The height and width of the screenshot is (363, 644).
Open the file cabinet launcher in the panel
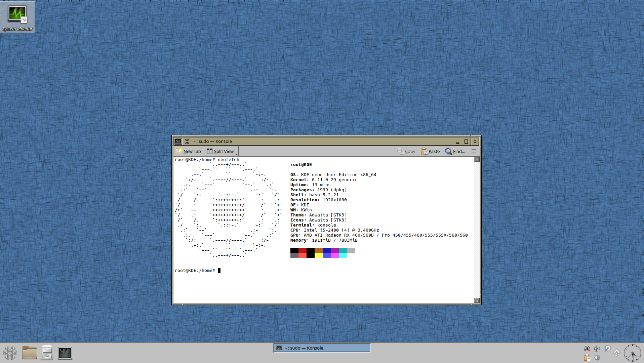pyautogui.click(x=47, y=353)
